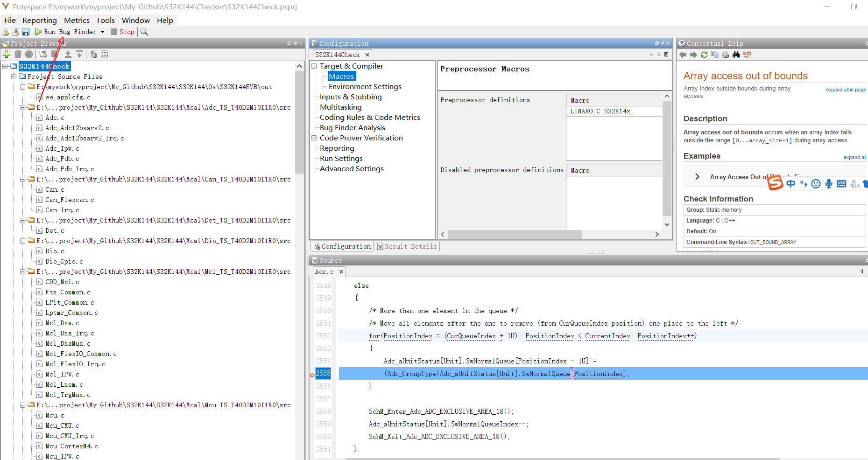Print the Contextual Help page

coord(726,55)
